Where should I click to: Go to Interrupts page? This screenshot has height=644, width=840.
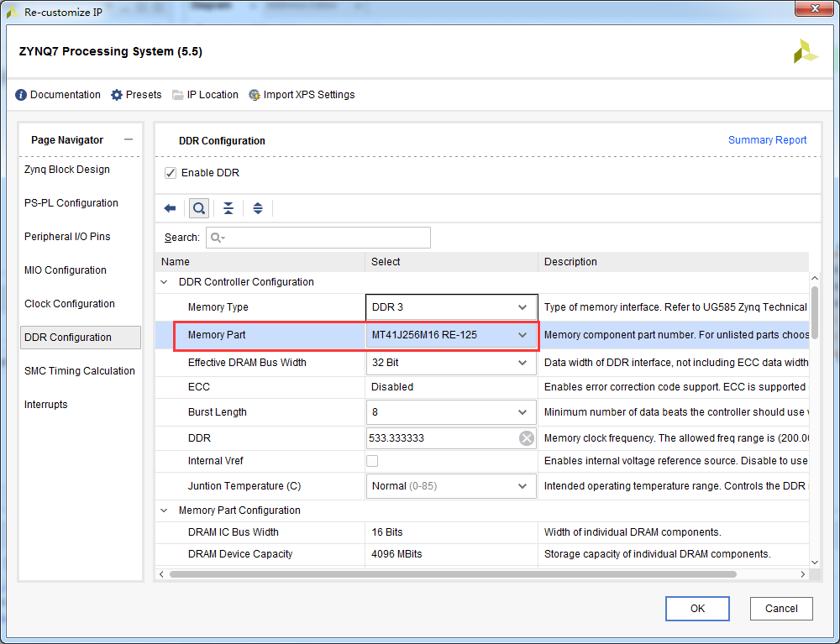[x=46, y=405]
